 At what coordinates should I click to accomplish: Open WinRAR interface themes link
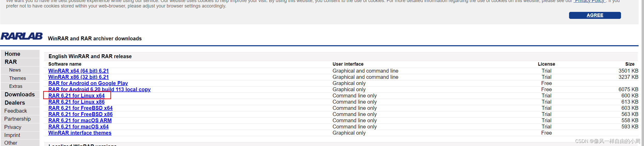click(80, 133)
